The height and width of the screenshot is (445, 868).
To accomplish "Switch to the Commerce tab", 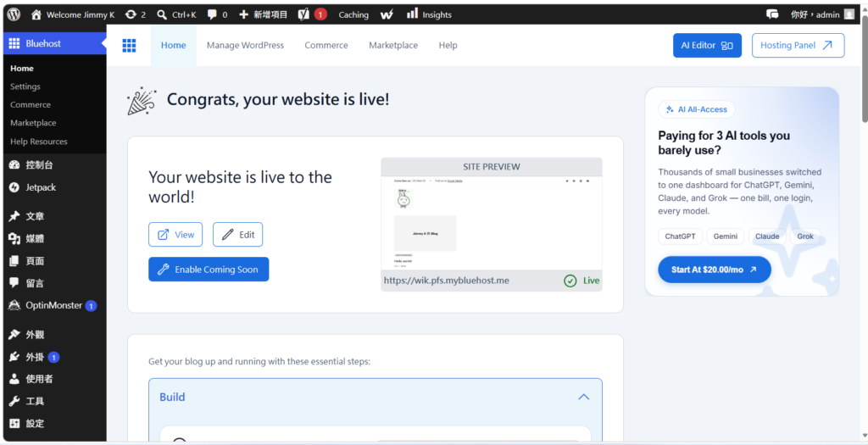I will click(326, 46).
